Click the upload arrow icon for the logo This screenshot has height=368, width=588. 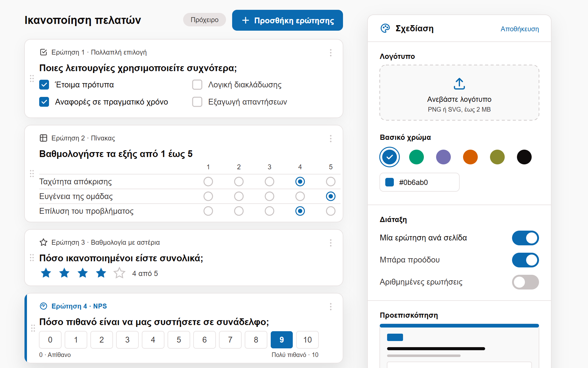click(x=459, y=84)
